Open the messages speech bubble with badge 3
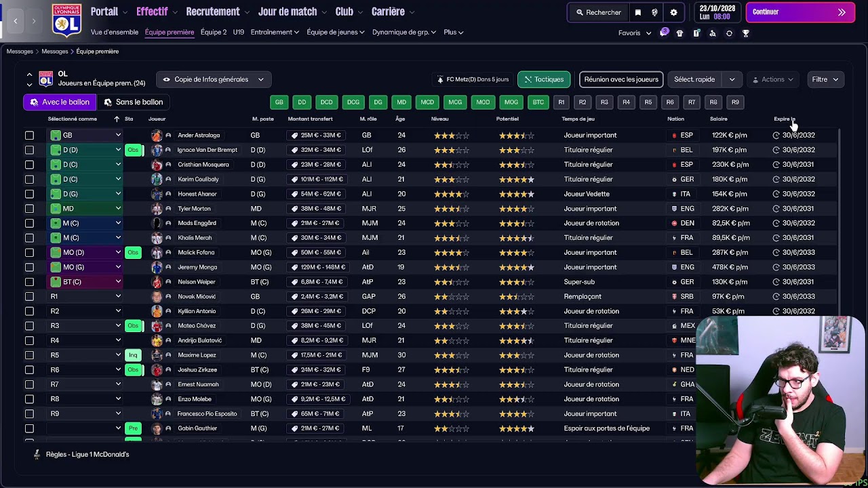This screenshot has height=488, width=868. [x=663, y=33]
